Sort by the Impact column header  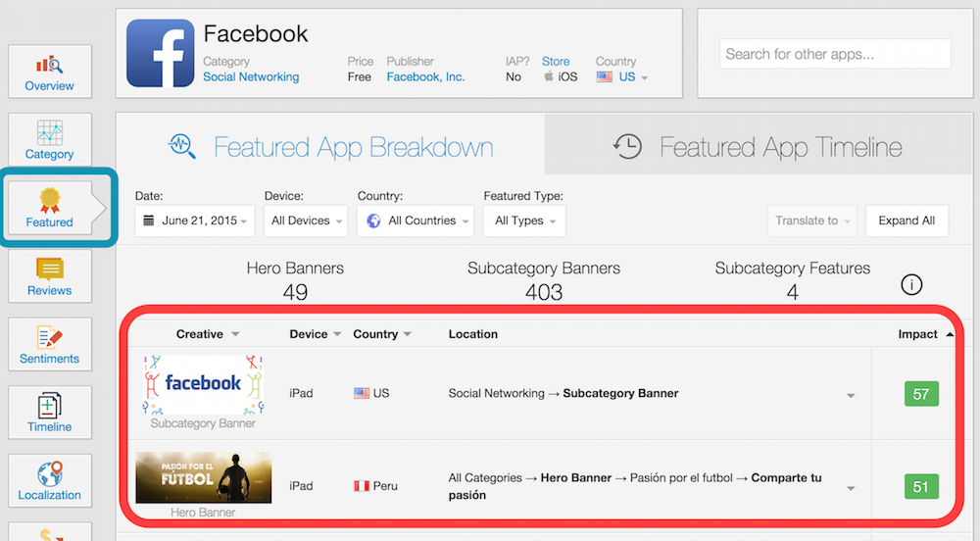925,334
